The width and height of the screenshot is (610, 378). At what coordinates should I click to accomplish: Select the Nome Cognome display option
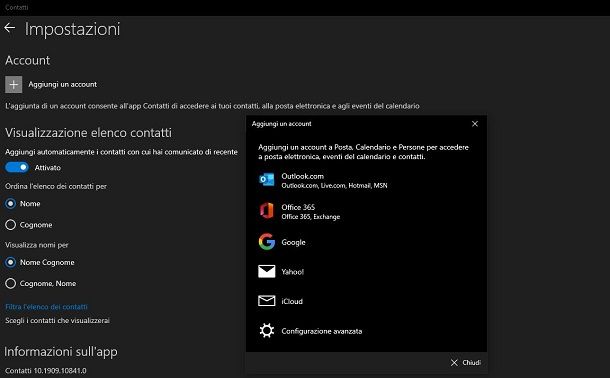tap(11, 262)
